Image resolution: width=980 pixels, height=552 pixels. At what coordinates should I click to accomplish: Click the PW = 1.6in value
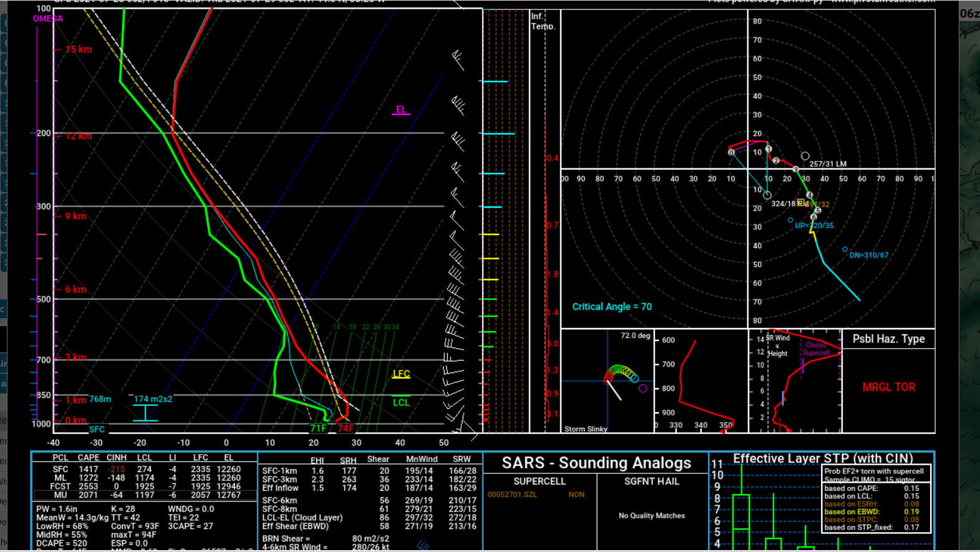[57, 509]
